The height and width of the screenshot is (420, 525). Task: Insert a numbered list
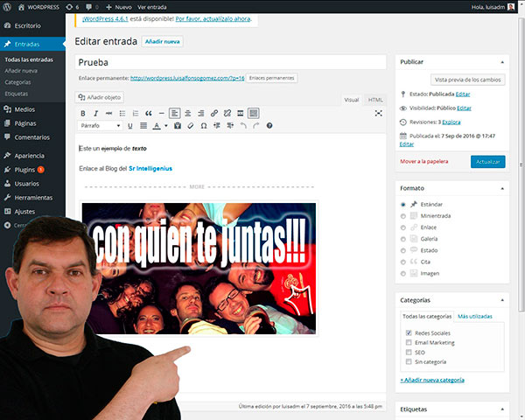pos(136,114)
